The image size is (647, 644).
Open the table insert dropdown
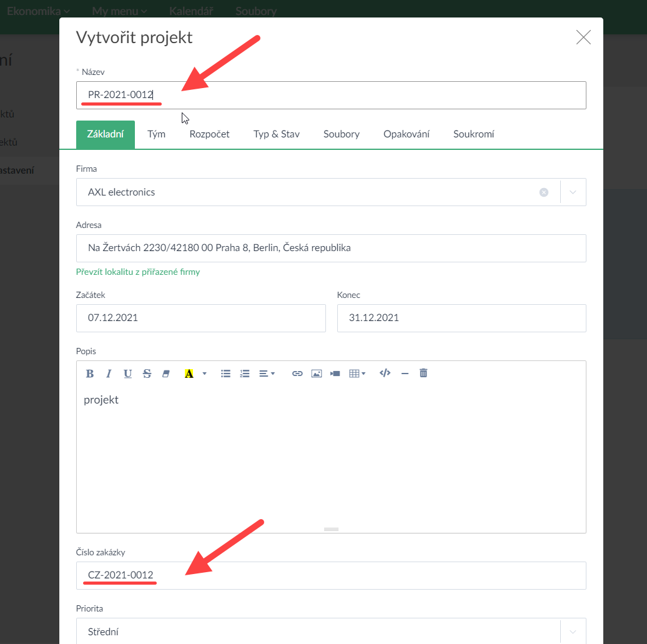tap(357, 374)
